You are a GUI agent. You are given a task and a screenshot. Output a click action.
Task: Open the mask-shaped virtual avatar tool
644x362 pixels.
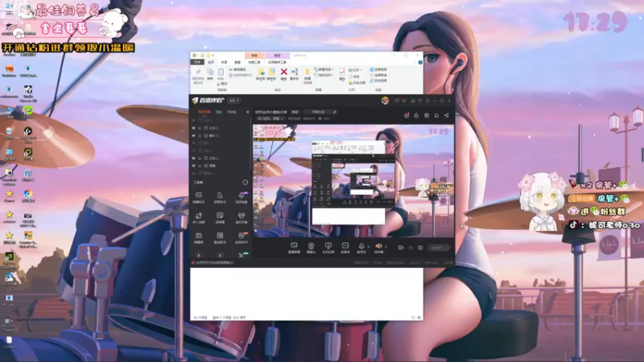tap(242, 216)
